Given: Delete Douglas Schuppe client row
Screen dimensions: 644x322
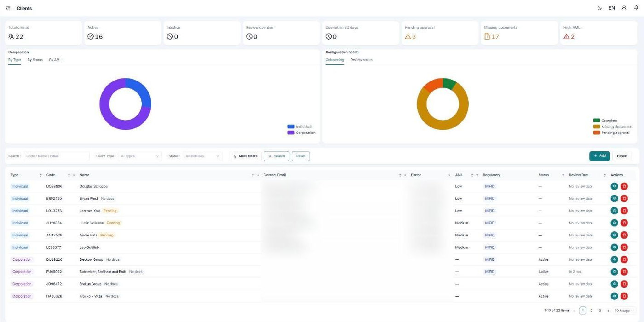Looking at the screenshot, I should (x=624, y=186).
